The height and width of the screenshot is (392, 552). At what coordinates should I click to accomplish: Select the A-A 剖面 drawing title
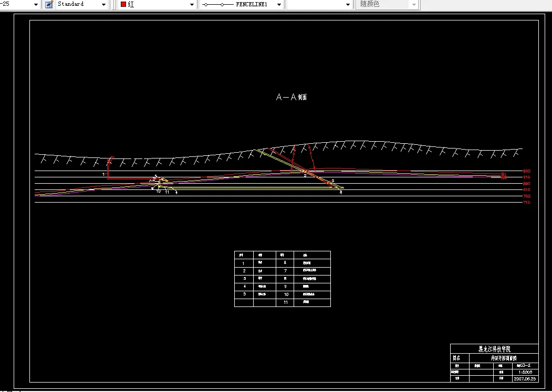(x=291, y=97)
